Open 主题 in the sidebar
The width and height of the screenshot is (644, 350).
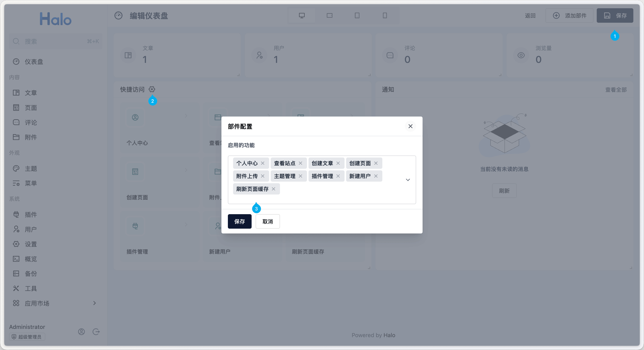coord(31,169)
